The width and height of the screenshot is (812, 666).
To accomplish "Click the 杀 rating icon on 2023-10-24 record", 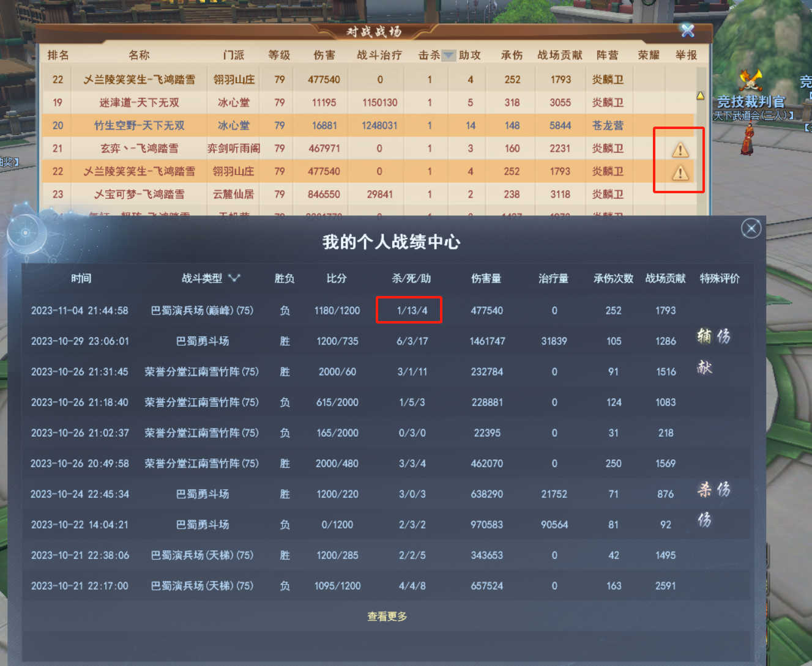I will pyautogui.click(x=704, y=489).
